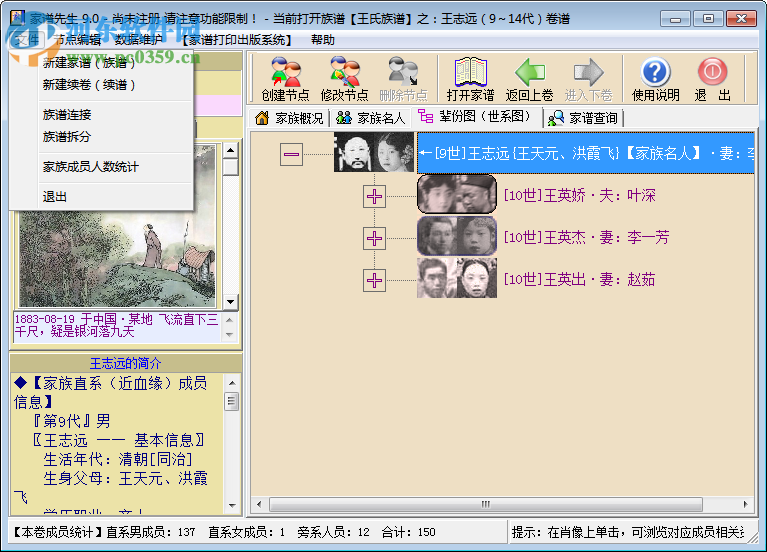The image size is (767, 552).
Task: Choose 新建家谱（族谱）menu entry
Action: point(102,63)
